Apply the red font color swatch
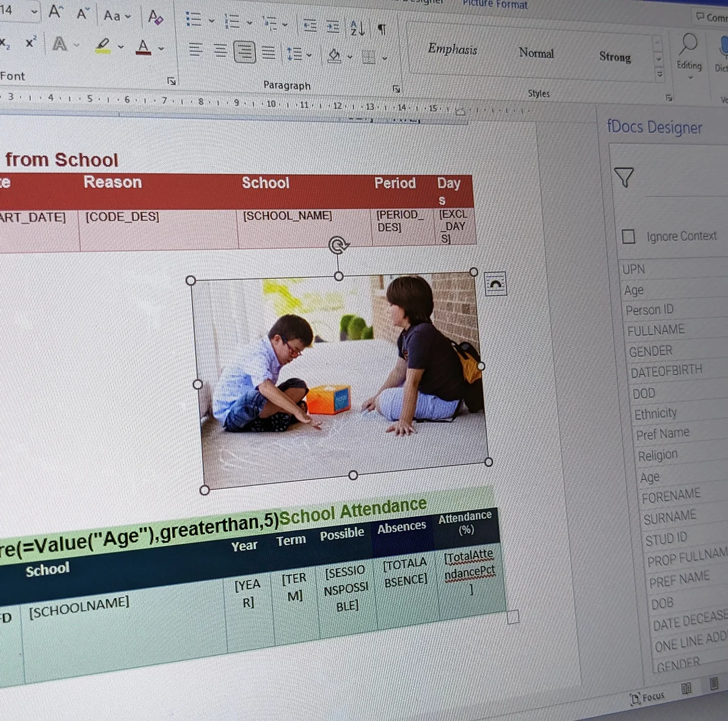Image resolution: width=728 pixels, height=721 pixels. [143, 48]
